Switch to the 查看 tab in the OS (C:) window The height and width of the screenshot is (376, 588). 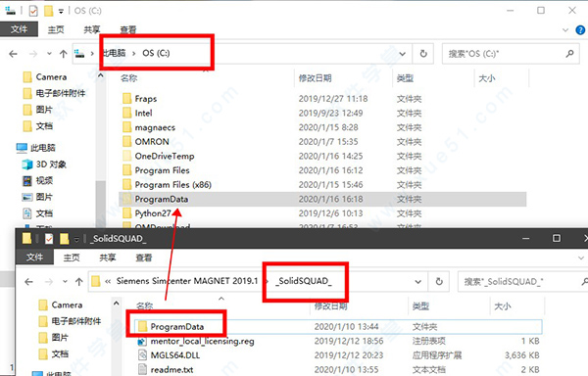tap(127, 29)
